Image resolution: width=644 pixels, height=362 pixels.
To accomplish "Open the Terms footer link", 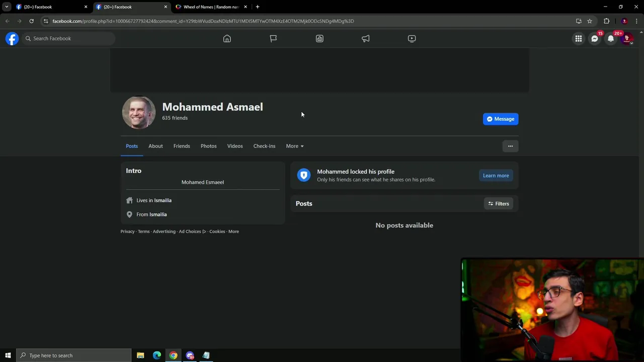I will [143, 231].
